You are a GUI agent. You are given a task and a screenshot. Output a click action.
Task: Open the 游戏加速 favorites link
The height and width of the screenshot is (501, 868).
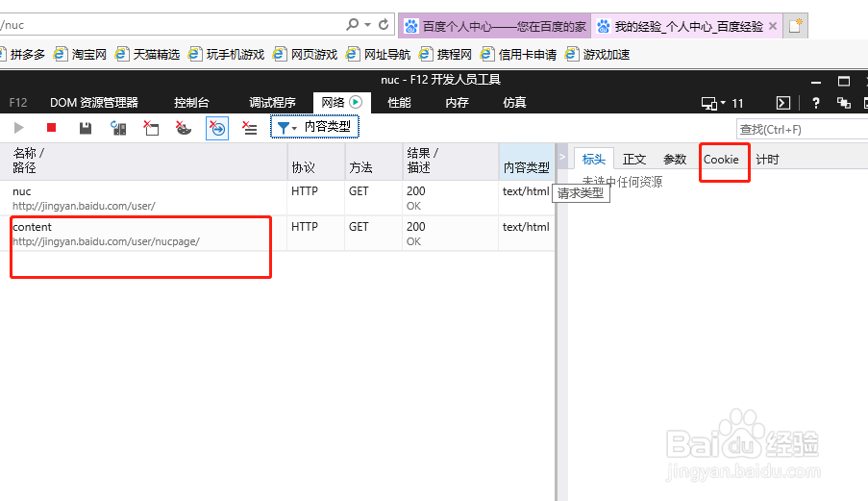point(597,54)
